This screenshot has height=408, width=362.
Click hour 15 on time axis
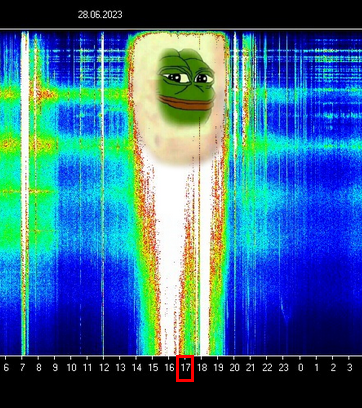point(153,368)
